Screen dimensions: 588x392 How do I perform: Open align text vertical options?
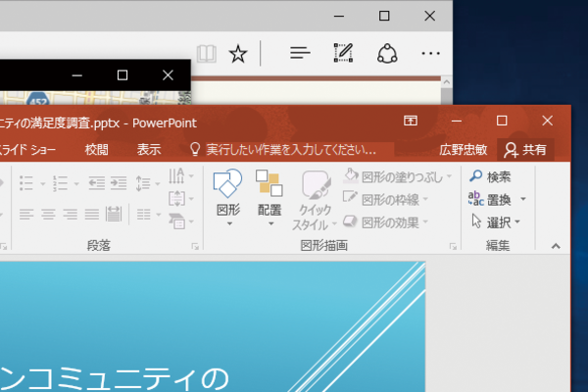click(180, 198)
